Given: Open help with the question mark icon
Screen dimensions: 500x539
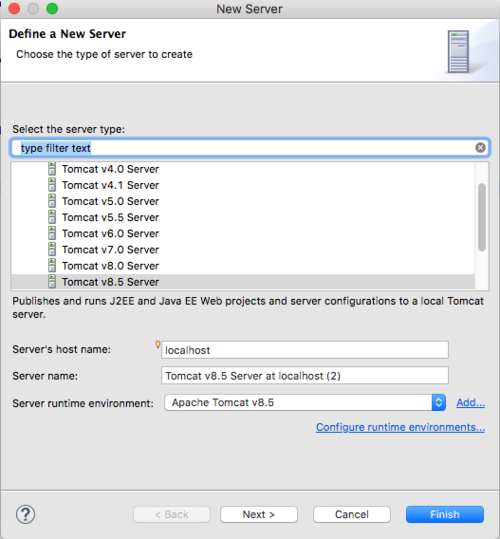Looking at the screenshot, I should [x=25, y=515].
